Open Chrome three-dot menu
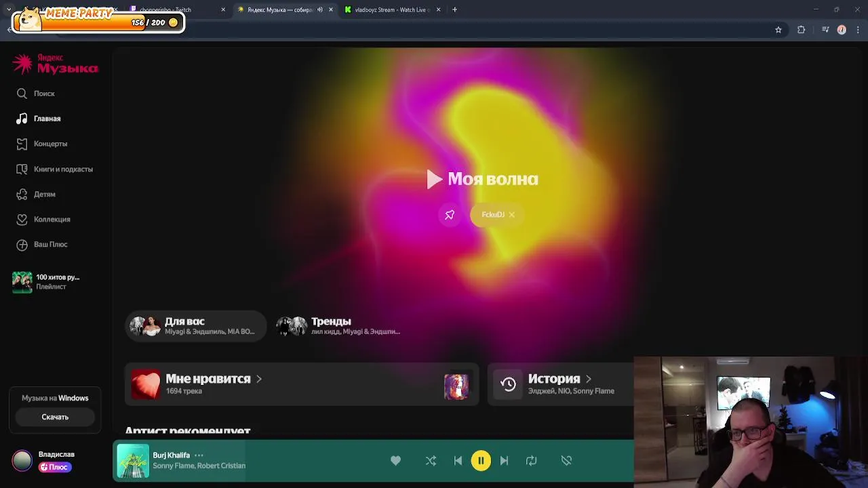The image size is (868, 488). coord(859,30)
